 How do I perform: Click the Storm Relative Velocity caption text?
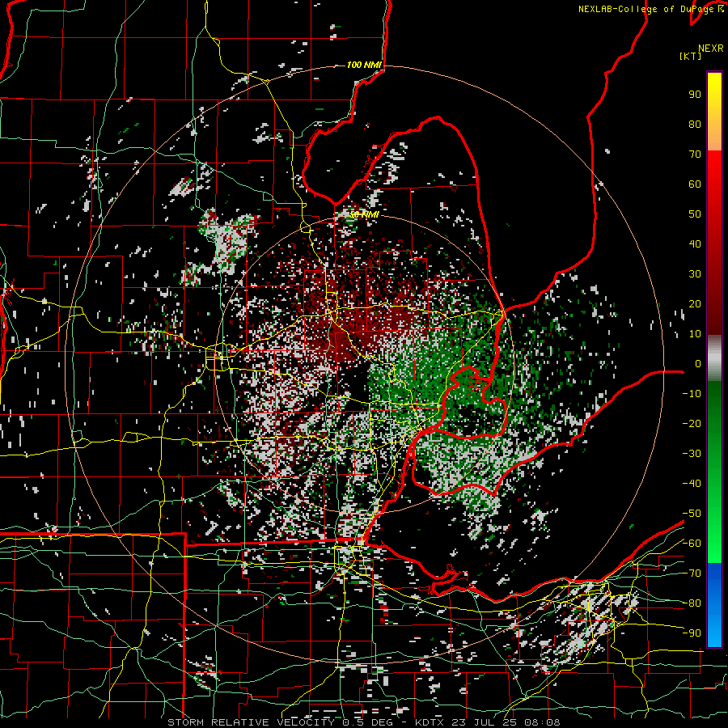(364, 722)
